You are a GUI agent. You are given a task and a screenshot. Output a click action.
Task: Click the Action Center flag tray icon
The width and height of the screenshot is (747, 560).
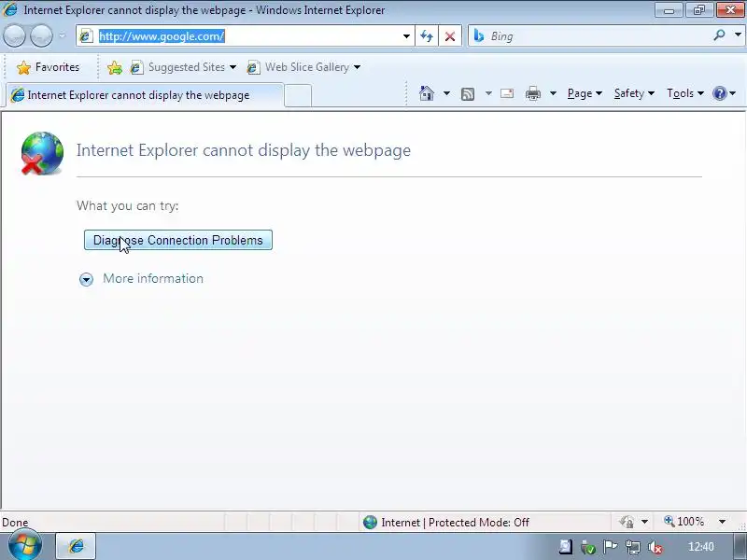coord(611,547)
